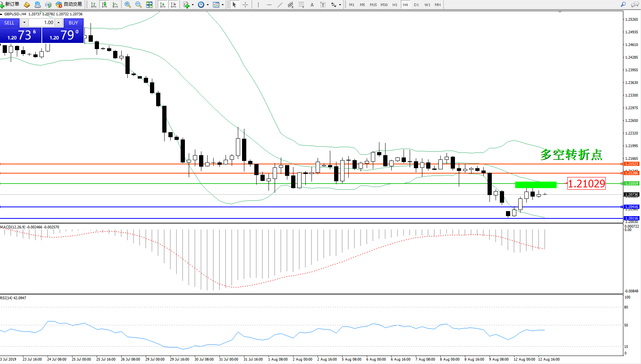
Task: Click the tile windows icon
Action: [x=149, y=5]
